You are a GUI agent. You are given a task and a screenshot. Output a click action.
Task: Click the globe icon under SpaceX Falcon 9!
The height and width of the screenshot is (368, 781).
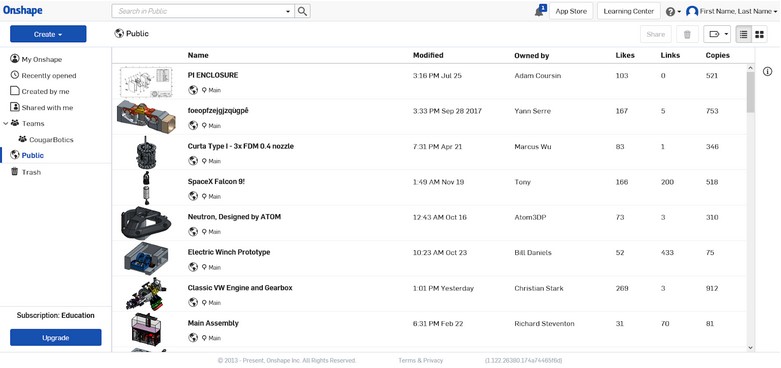pos(193,196)
